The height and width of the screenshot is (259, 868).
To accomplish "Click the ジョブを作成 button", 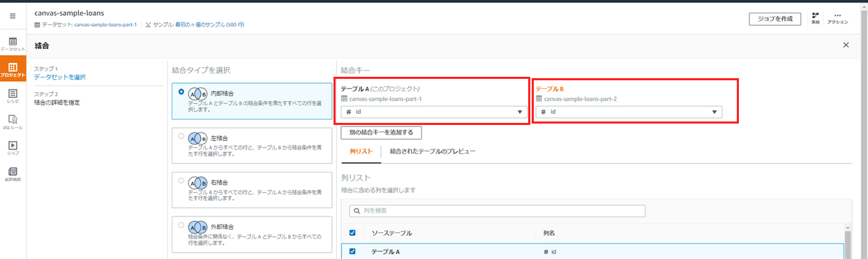I will pyautogui.click(x=775, y=19).
